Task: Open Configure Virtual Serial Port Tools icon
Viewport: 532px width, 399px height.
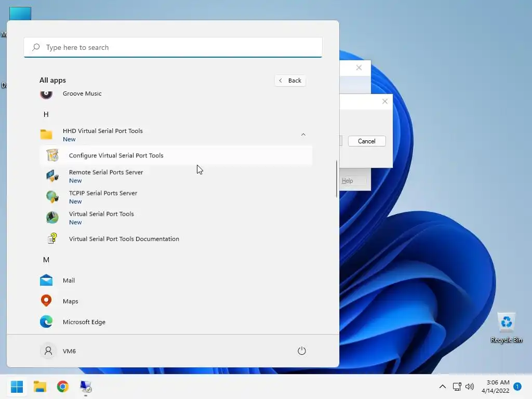Action: tap(52, 155)
